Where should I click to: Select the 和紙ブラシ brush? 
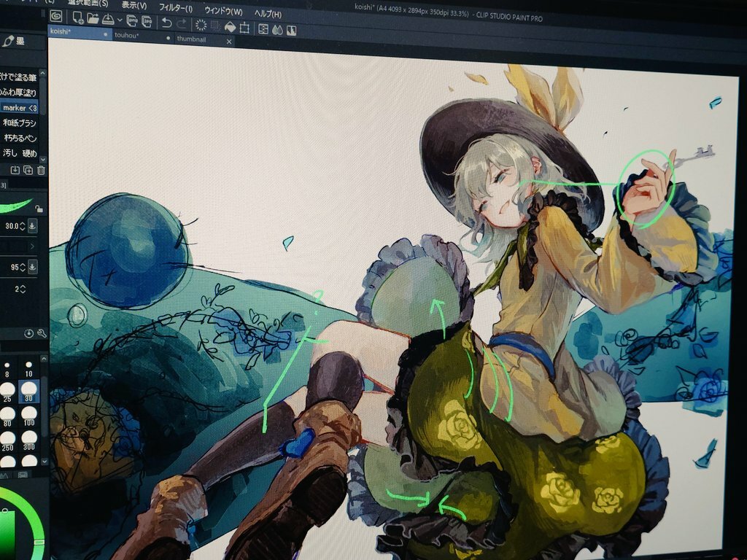[x=19, y=122]
